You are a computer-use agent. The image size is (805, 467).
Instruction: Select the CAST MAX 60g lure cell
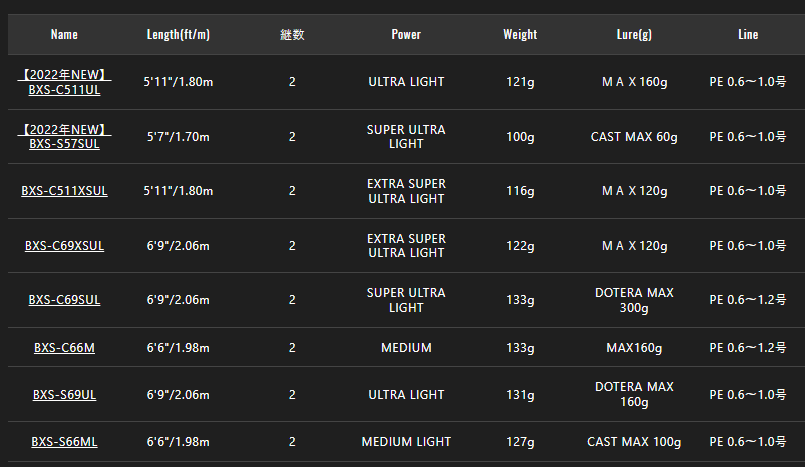[634, 137]
